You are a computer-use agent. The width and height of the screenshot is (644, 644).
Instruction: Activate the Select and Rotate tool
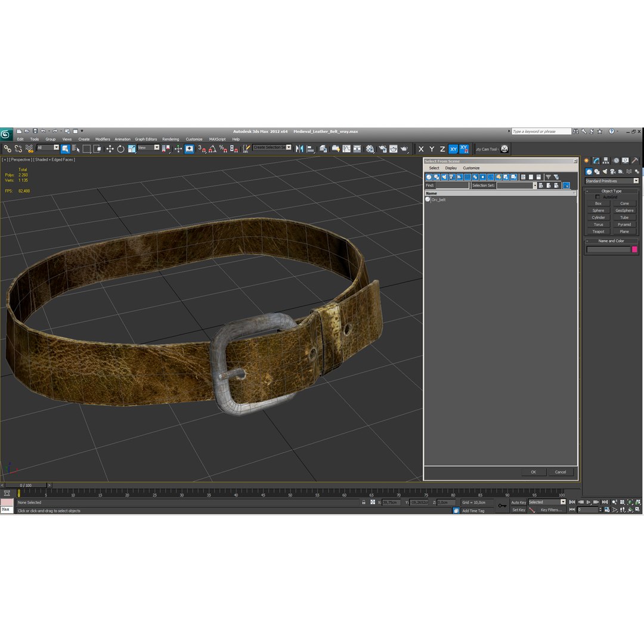(x=120, y=148)
